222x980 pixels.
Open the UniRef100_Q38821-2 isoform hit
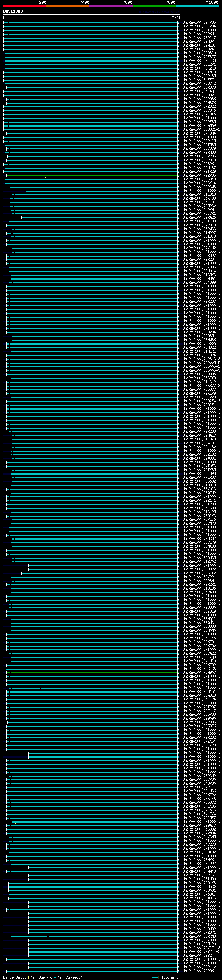point(201,129)
